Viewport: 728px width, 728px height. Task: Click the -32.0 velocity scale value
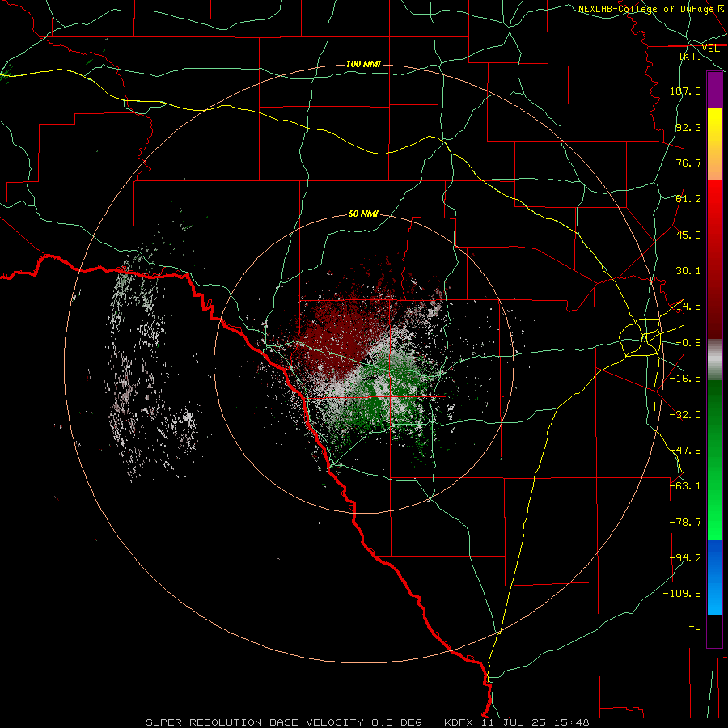[685, 415]
